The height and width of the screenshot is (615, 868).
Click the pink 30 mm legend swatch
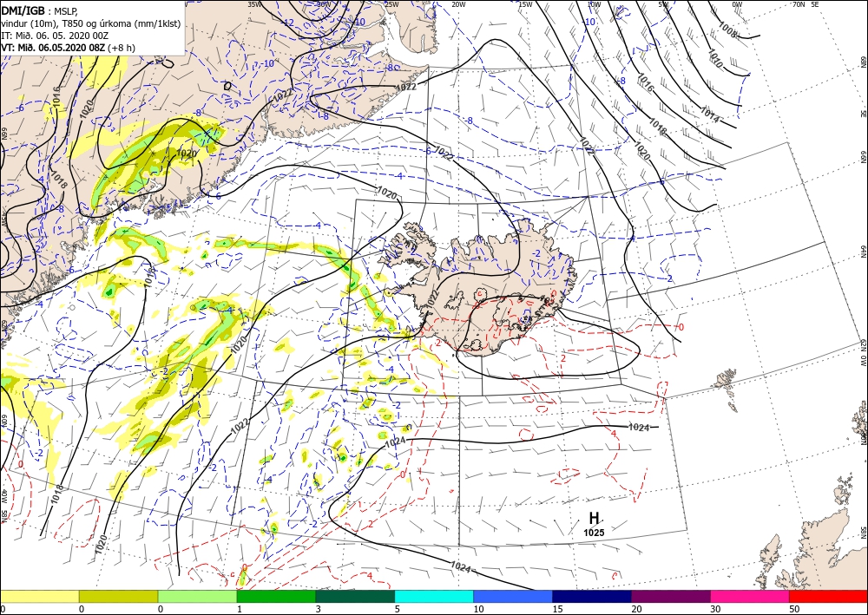(750, 596)
